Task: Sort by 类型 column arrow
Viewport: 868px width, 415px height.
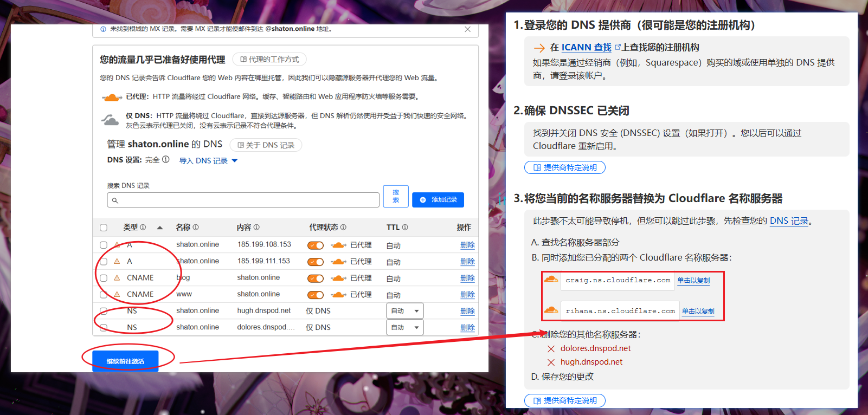Action: (160, 228)
